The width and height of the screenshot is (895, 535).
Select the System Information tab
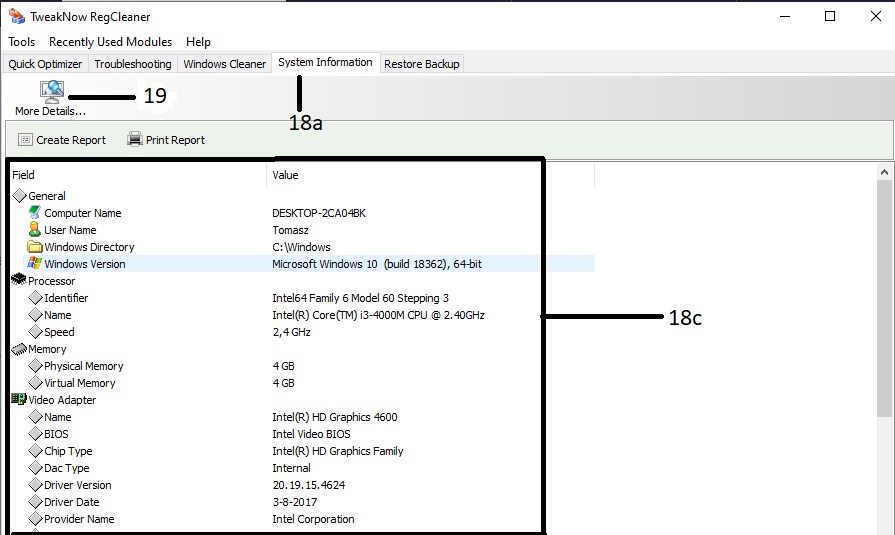pos(325,62)
